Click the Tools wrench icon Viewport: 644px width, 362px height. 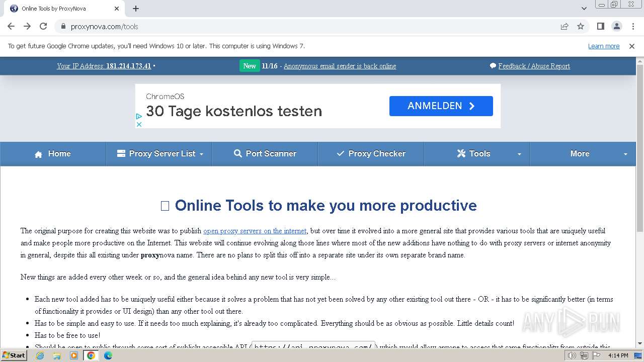coord(461,153)
